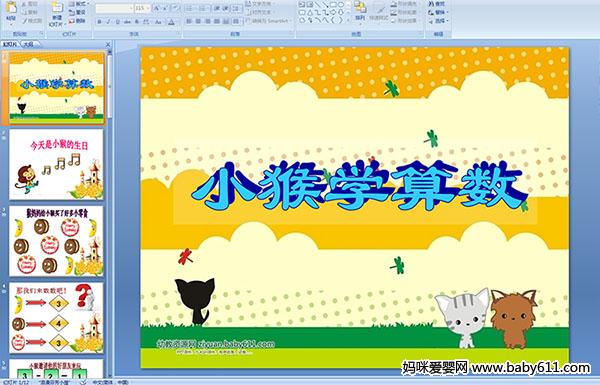Viewport: 600px width, 385px height.
Task: Click the align text left icon
Action: pos(189,21)
